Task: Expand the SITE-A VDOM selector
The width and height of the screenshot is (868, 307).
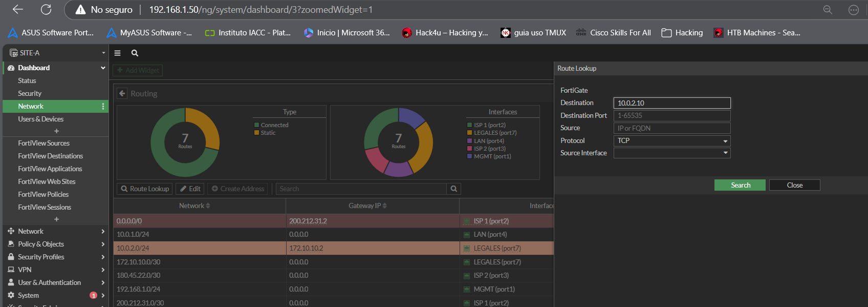Action: click(x=56, y=53)
